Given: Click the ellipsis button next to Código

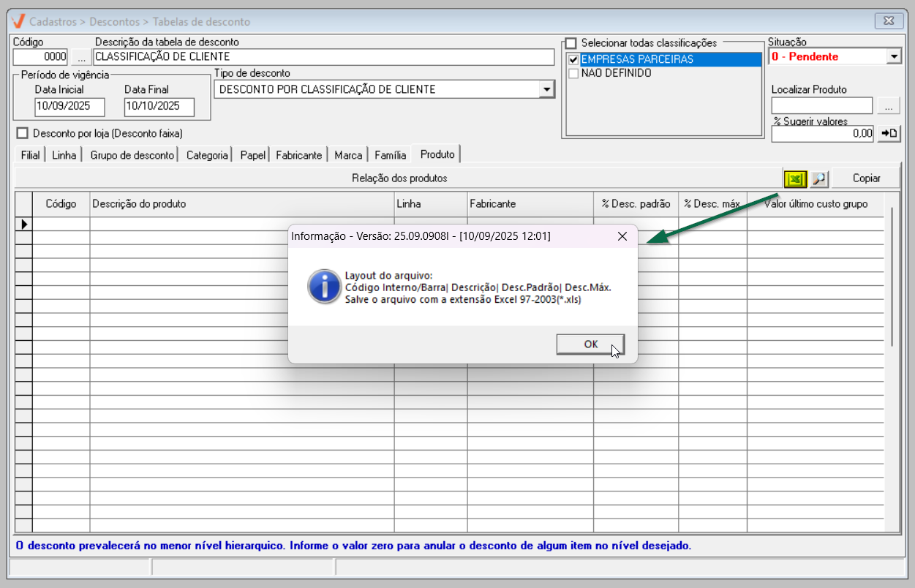Looking at the screenshot, I should pyautogui.click(x=81, y=57).
